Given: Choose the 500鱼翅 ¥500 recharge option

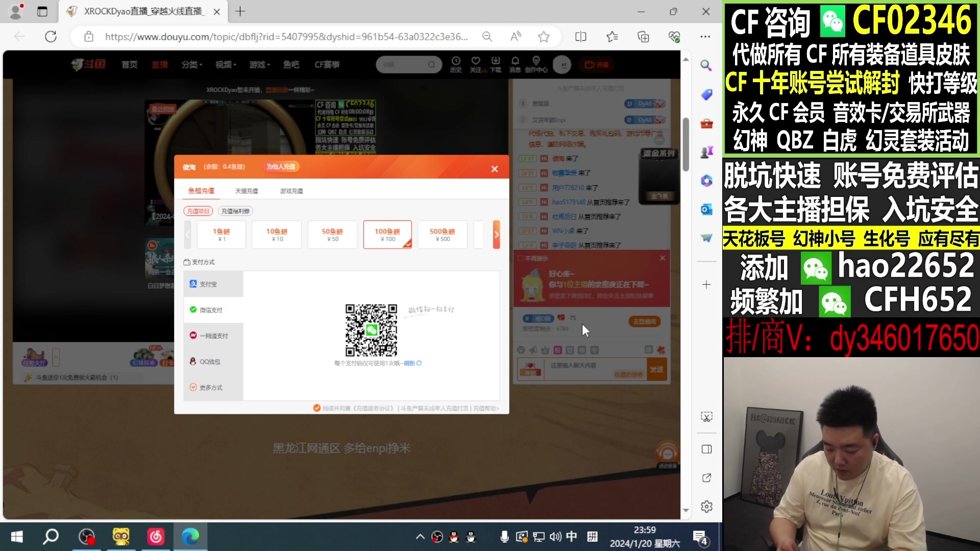Looking at the screenshot, I should click(x=443, y=235).
